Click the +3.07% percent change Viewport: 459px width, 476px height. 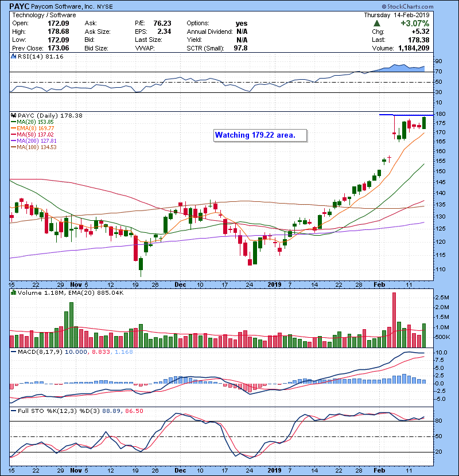pos(415,24)
